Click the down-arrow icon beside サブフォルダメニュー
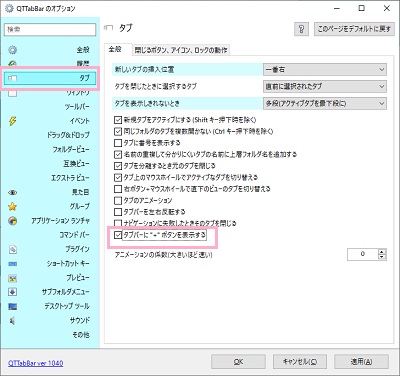 coord(12,292)
